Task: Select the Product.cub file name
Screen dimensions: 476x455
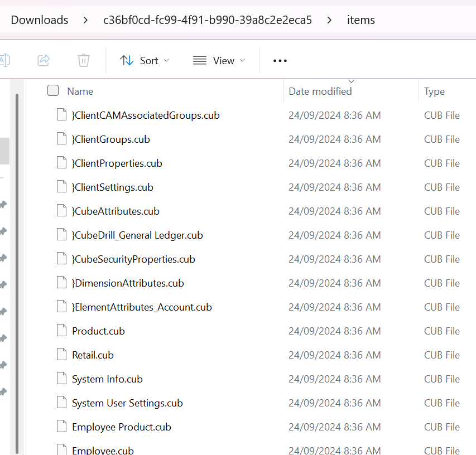Action: point(98,331)
